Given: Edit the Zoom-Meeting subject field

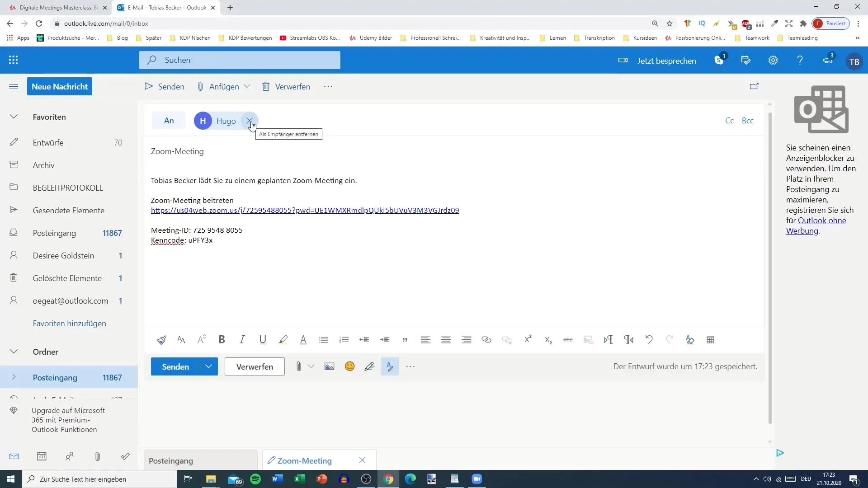Looking at the screenshot, I should (454, 151).
